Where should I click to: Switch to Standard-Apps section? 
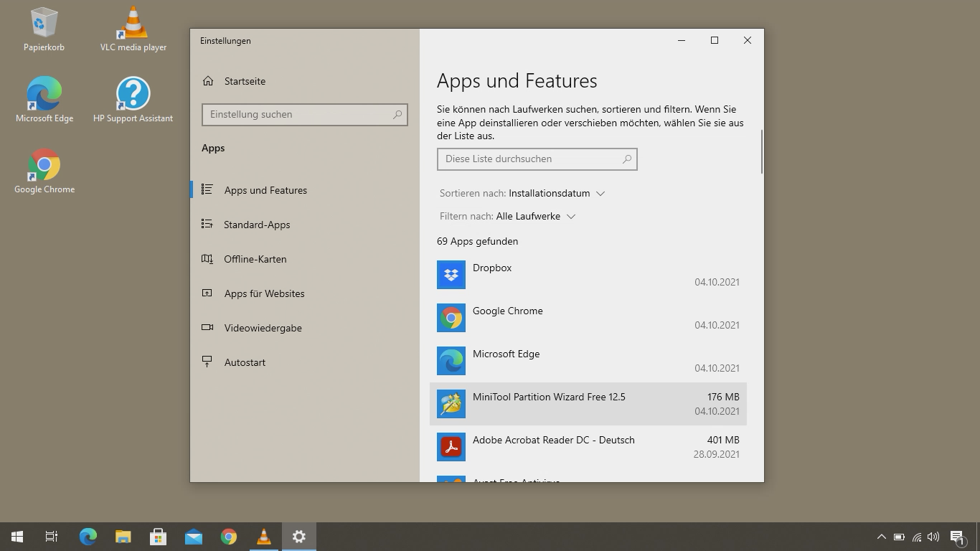(x=257, y=225)
